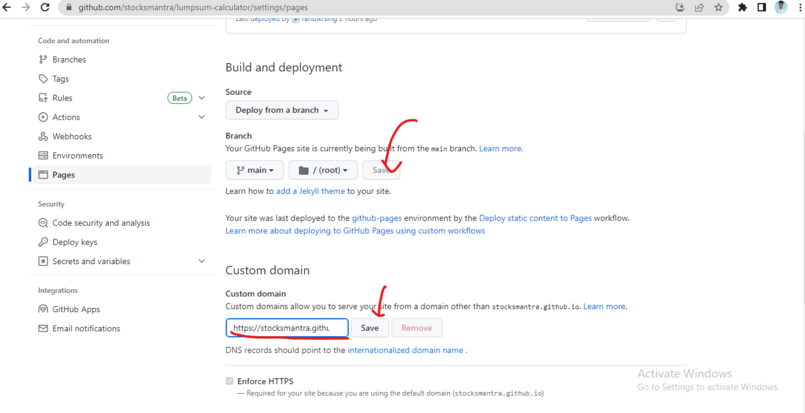Click Save next to the custom domain field
The width and height of the screenshot is (805, 413).
point(370,328)
